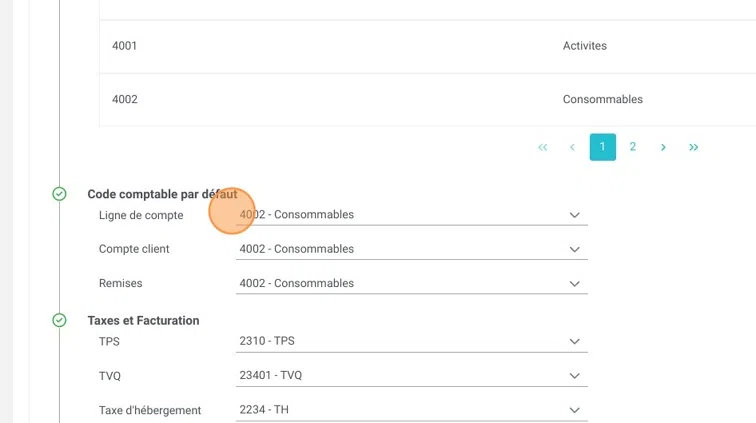
Task: Go to the next page arrow
Action: pos(663,147)
